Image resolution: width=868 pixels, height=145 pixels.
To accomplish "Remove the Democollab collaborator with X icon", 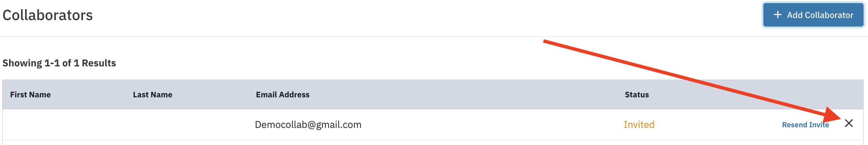I will tap(849, 123).
